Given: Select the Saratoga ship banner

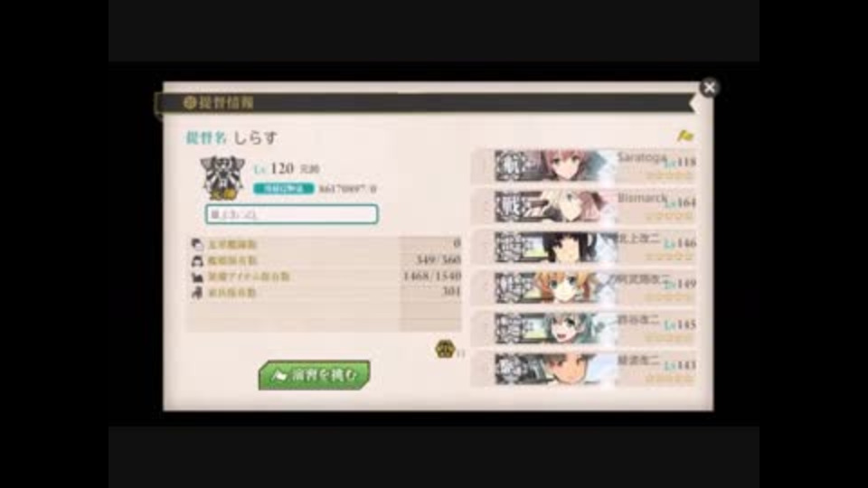Looking at the screenshot, I should point(584,166).
